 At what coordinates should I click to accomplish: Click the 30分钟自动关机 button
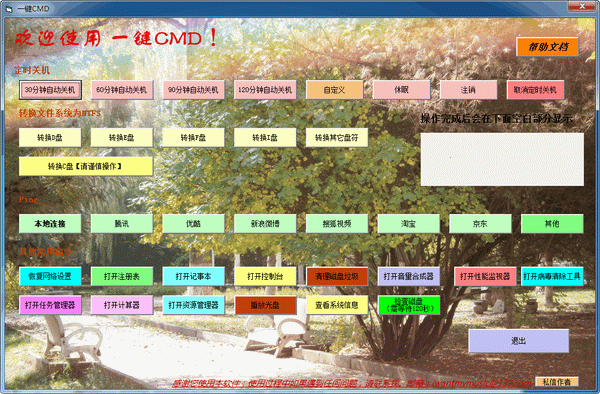[50, 90]
